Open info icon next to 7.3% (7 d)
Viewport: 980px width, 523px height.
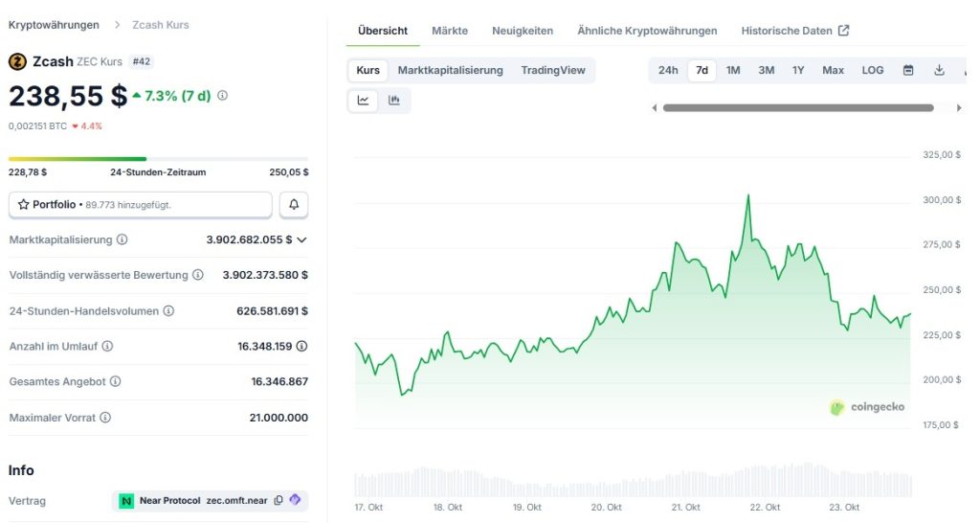222,96
